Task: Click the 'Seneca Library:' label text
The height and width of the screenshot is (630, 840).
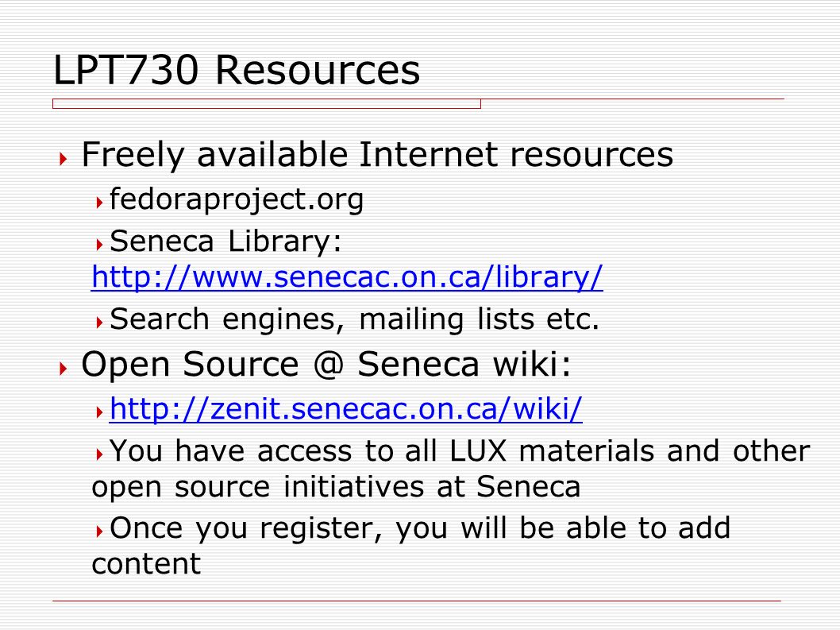Action: click(225, 242)
